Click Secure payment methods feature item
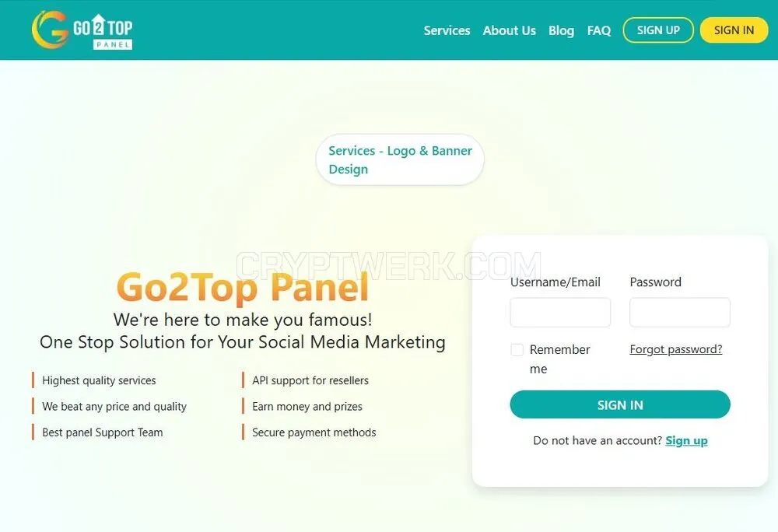 pos(314,432)
